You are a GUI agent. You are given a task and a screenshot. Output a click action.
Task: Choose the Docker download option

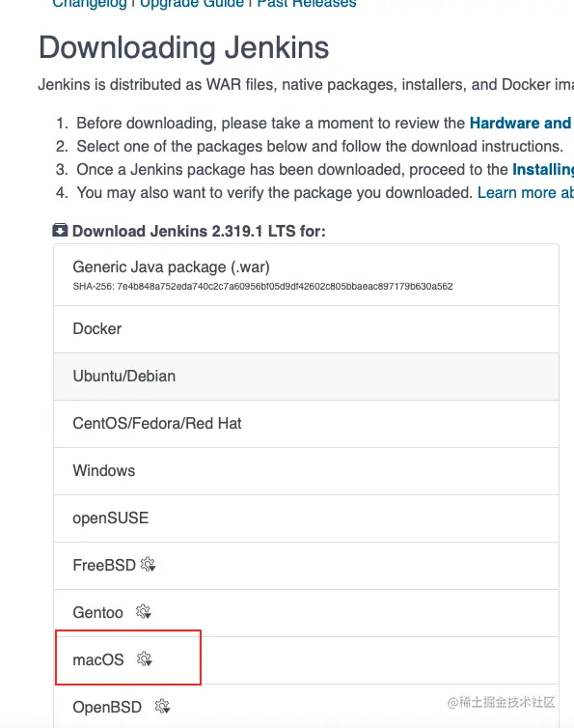[306, 329]
